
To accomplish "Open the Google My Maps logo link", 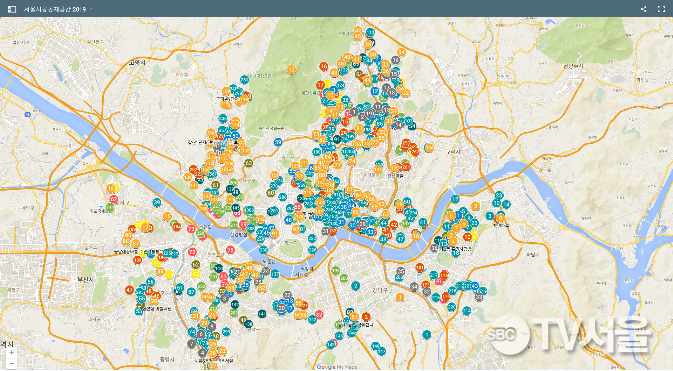I will point(336,367).
